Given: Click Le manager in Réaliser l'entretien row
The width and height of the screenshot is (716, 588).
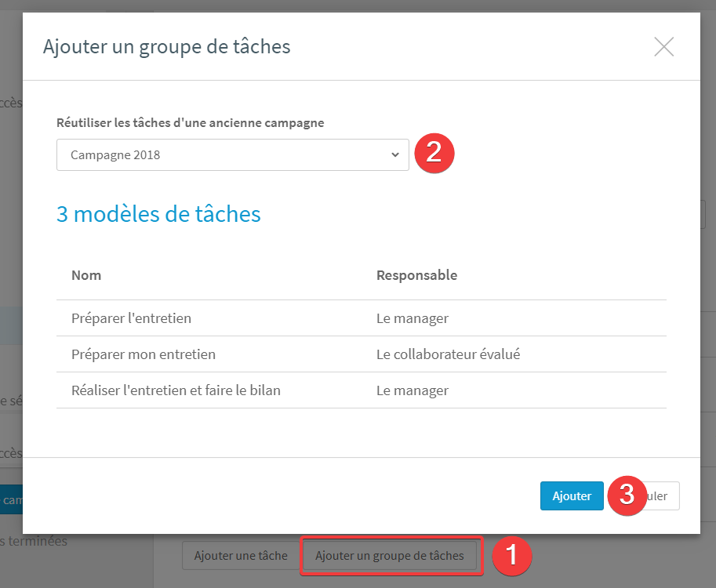Looking at the screenshot, I should pyautogui.click(x=413, y=390).
